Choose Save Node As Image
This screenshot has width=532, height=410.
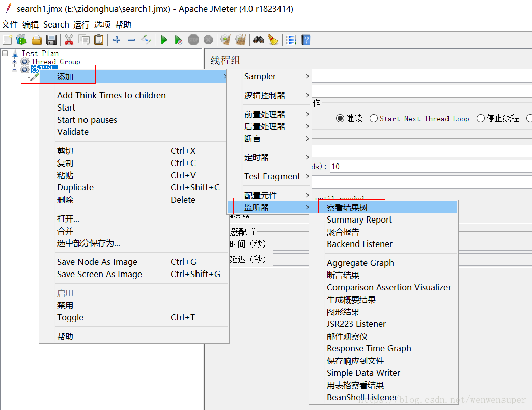[x=133, y=262]
